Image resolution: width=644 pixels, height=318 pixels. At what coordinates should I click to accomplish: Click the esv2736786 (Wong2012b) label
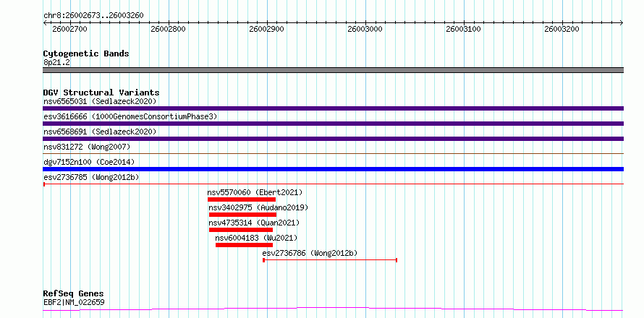(310, 253)
